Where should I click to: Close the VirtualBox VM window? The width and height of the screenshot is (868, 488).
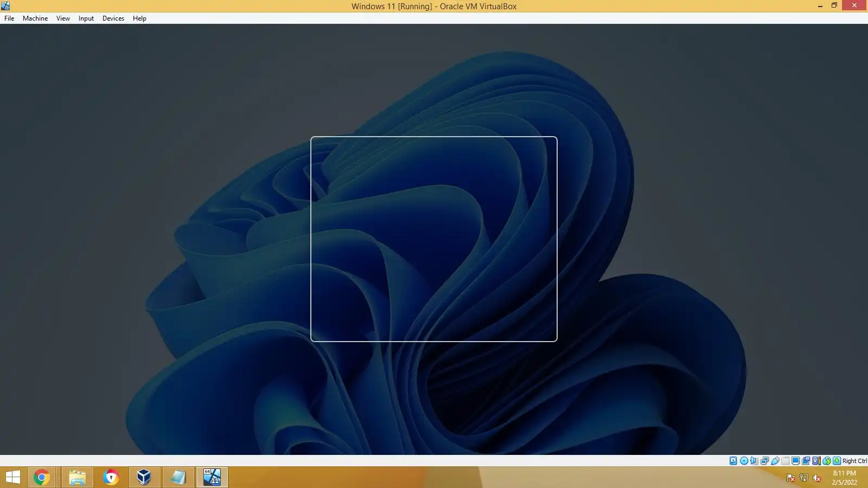coord(854,6)
